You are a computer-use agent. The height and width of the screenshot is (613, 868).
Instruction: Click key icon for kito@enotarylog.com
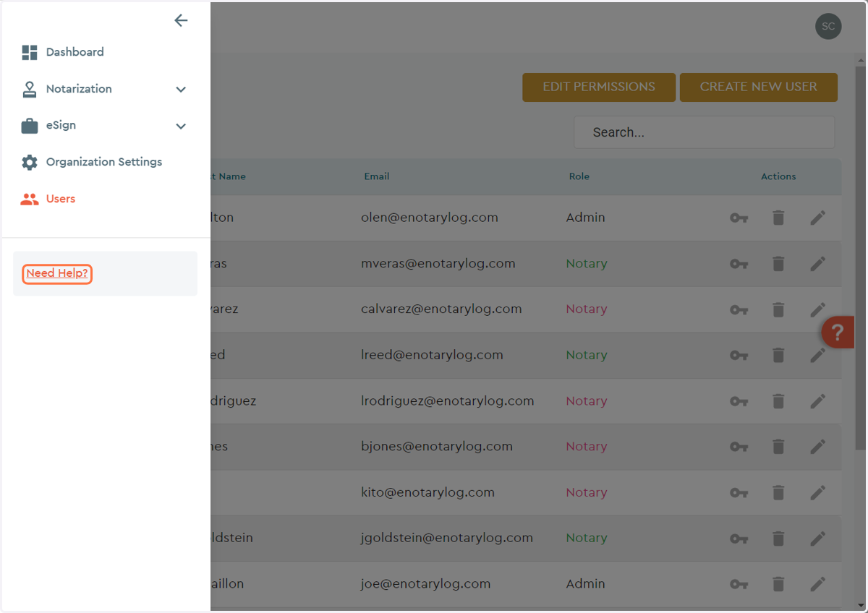click(739, 492)
